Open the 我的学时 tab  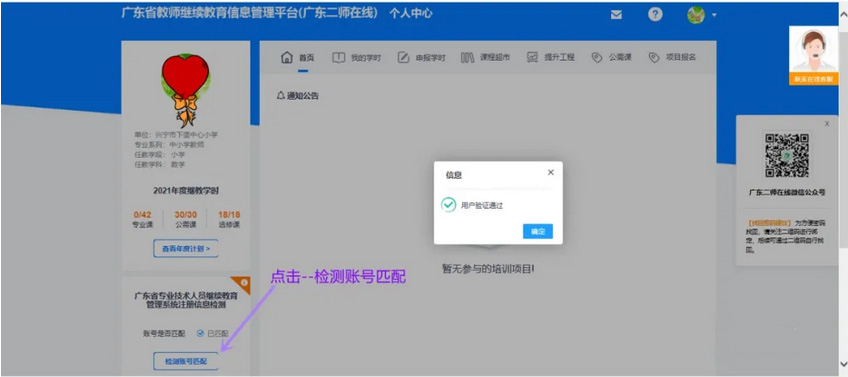(x=366, y=58)
